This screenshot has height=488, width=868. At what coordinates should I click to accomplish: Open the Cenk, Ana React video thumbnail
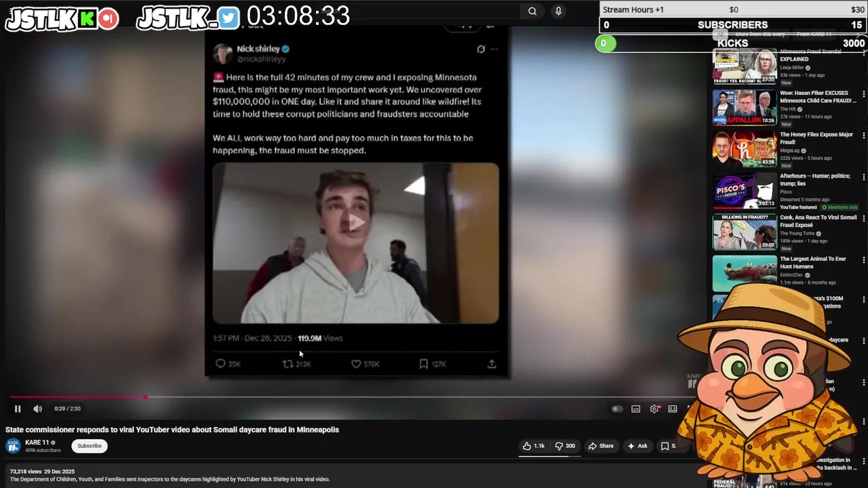[745, 232]
